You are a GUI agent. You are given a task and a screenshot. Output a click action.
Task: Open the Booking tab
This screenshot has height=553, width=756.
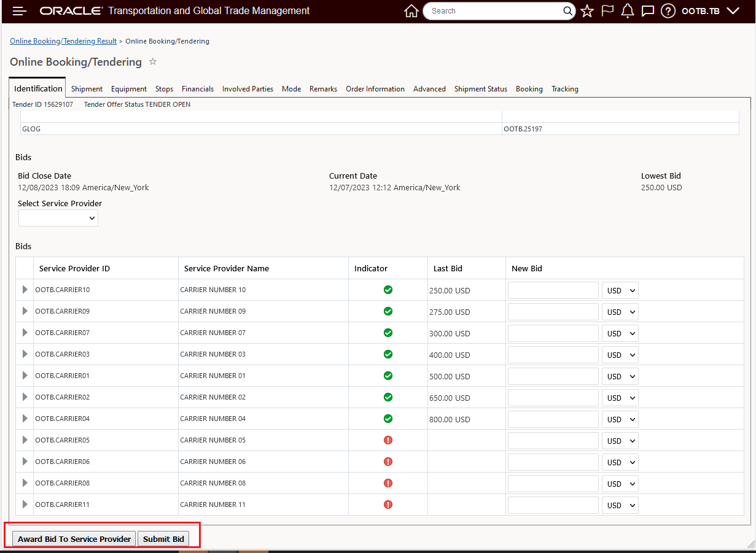click(x=529, y=89)
